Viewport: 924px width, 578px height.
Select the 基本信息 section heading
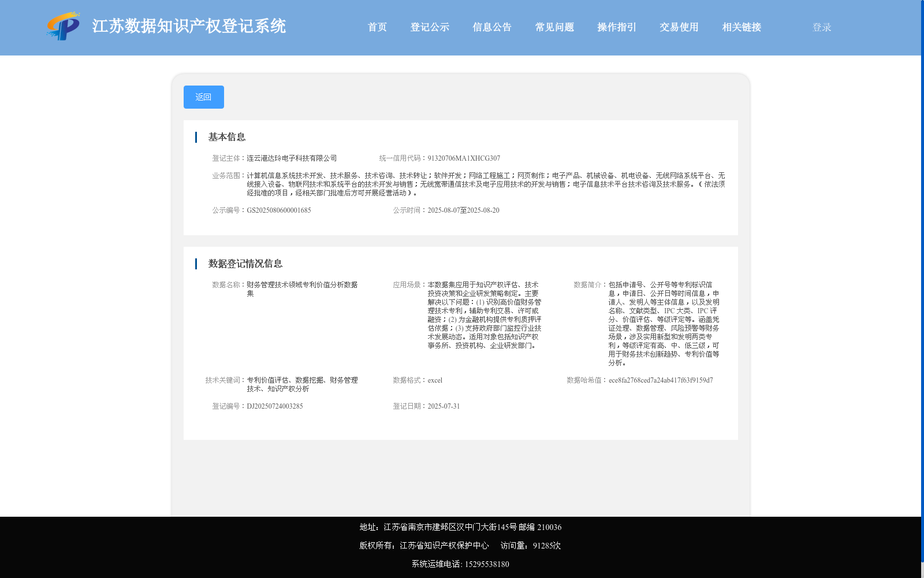227,137
